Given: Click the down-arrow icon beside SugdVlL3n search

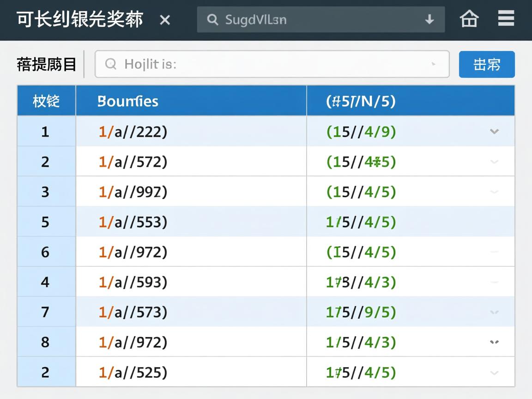Looking at the screenshot, I should point(429,20).
